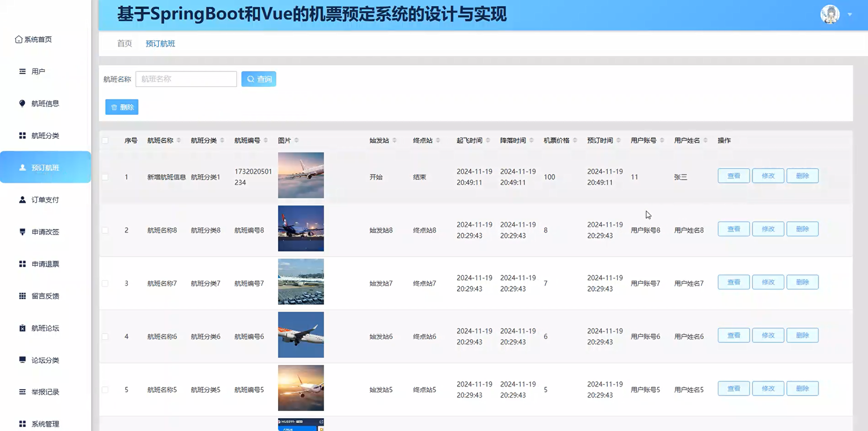Click 修改 on the 航班名称8 row
Screen dimensions: 868x431
[768, 229]
